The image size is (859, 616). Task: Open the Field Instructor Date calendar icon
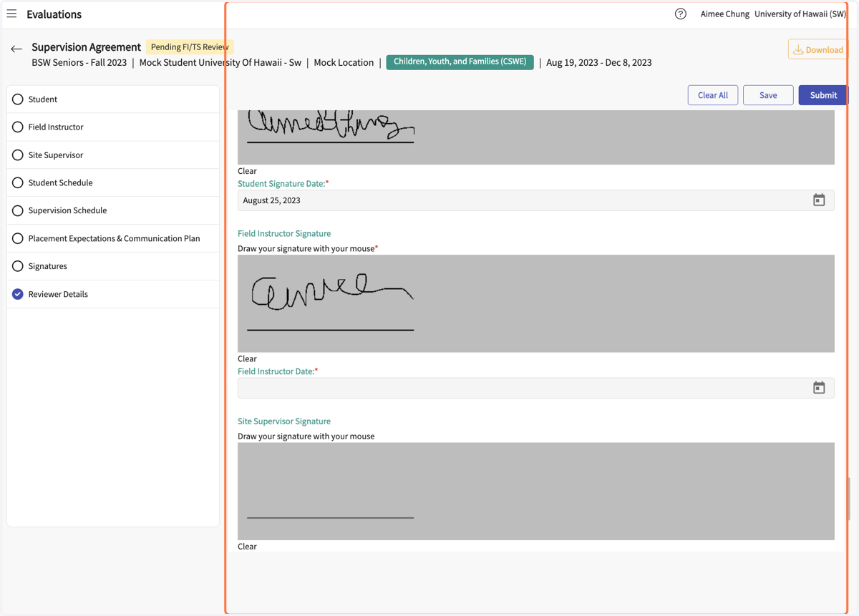(x=819, y=388)
